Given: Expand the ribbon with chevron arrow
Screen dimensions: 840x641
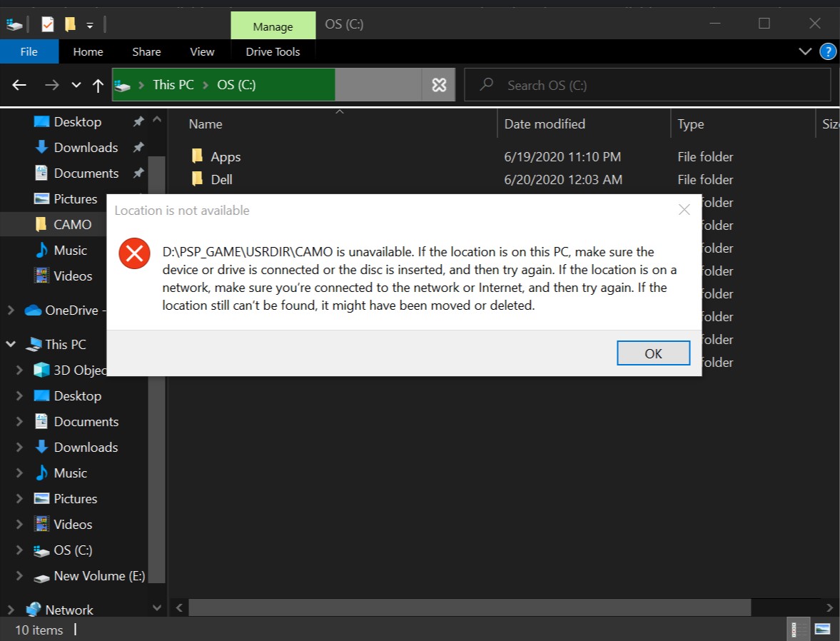Looking at the screenshot, I should (805, 51).
